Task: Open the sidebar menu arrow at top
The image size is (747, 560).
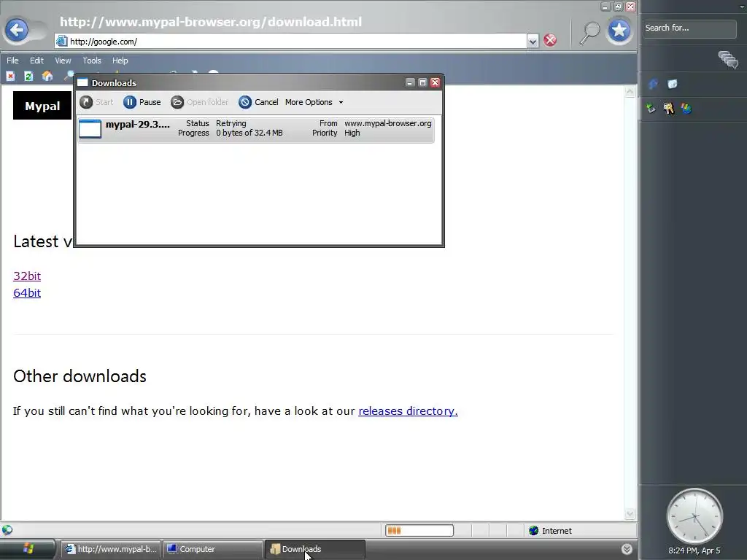Action: (741, 7)
